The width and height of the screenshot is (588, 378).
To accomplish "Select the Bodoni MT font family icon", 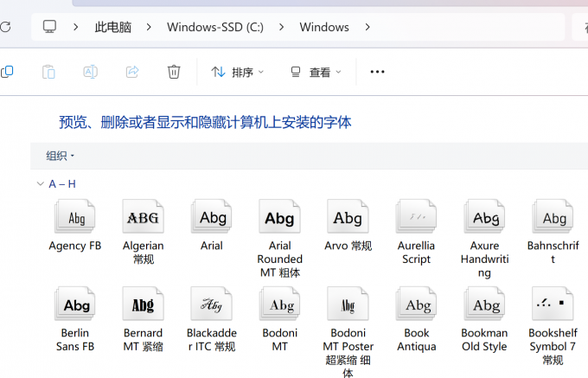I will click(280, 304).
